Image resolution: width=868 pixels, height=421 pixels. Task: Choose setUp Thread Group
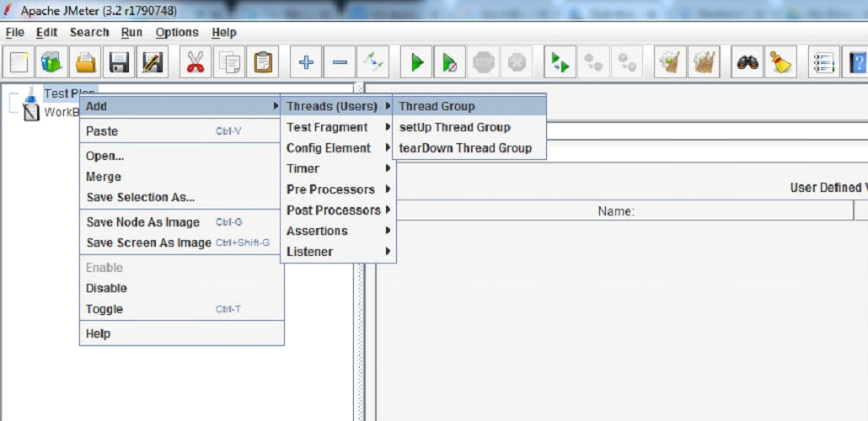469,127
